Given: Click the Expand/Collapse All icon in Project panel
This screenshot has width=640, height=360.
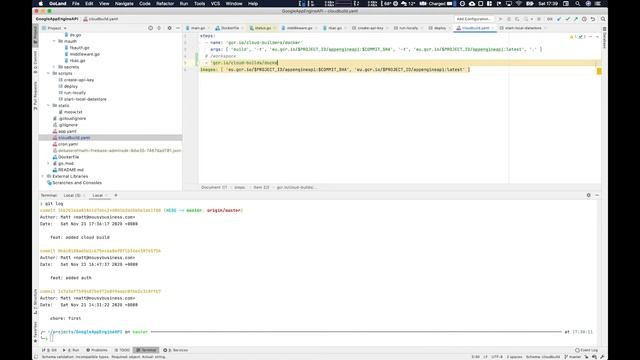Looking at the screenshot, I should [159, 28].
